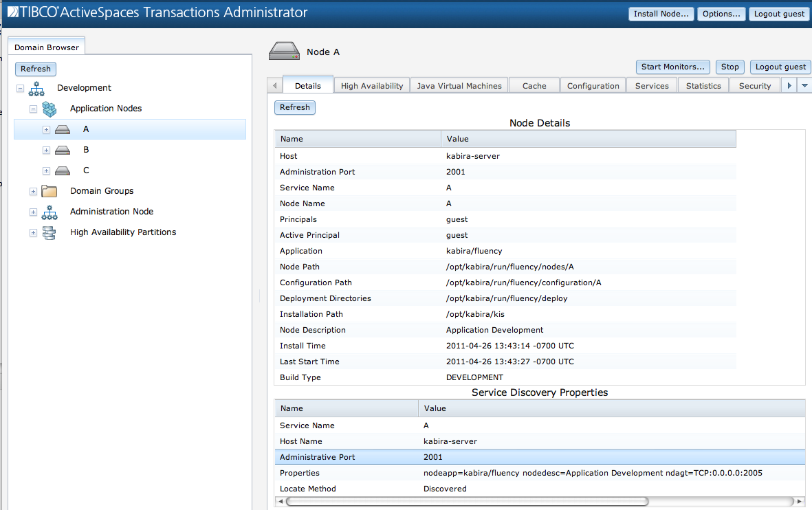812x510 pixels.
Task: Click node B's drive icon
Action: tap(63, 150)
